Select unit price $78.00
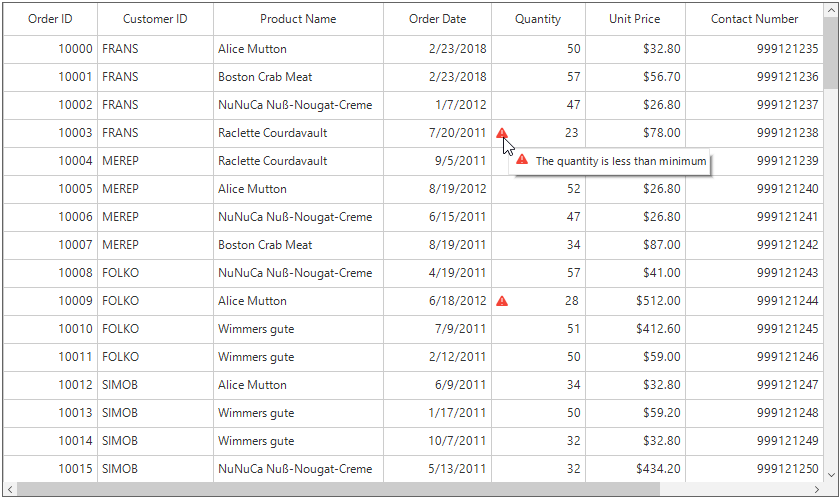 pyautogui.click(x=635, y=133)
